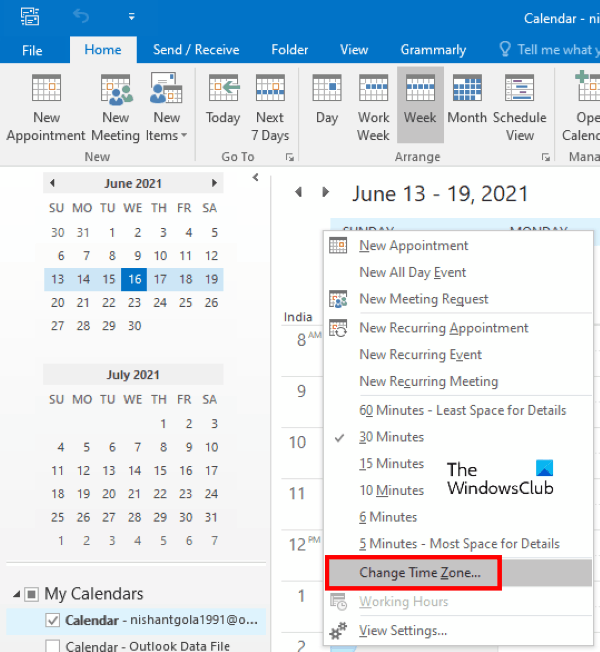Open the Folder ribbon tab
Viewport: 600px width, 652px height.
(290, 50)
